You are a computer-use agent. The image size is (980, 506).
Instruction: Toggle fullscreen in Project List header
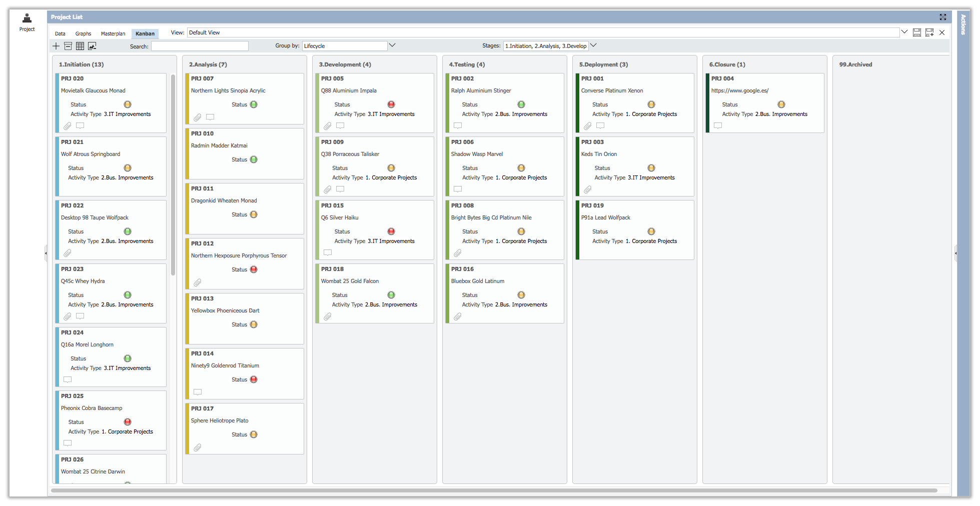pos(943,17)
